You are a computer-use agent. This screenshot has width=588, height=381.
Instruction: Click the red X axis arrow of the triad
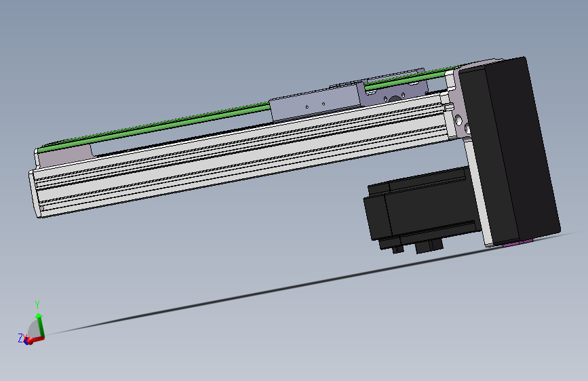click(x=35, y=340)
